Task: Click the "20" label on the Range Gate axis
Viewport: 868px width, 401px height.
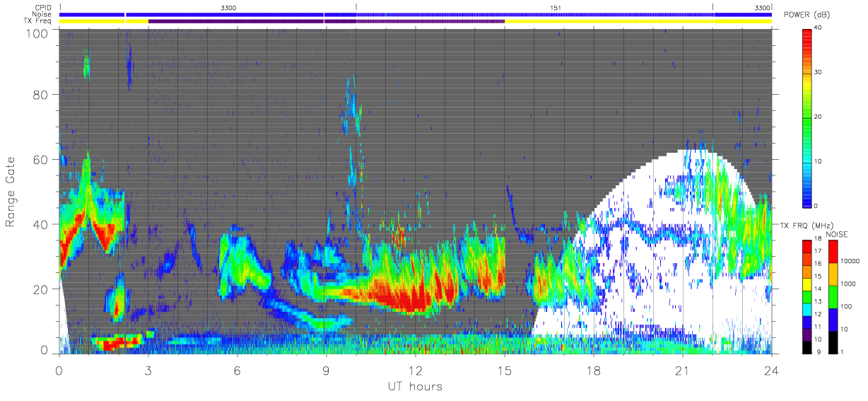Action: pyautogui.click(x=41, y=290)
